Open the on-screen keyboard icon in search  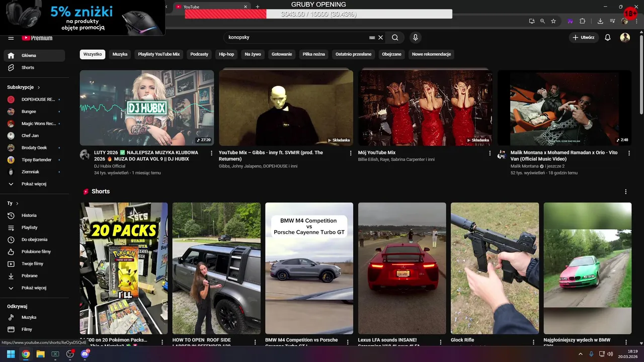pyautogui.click(x=372, y=37)
